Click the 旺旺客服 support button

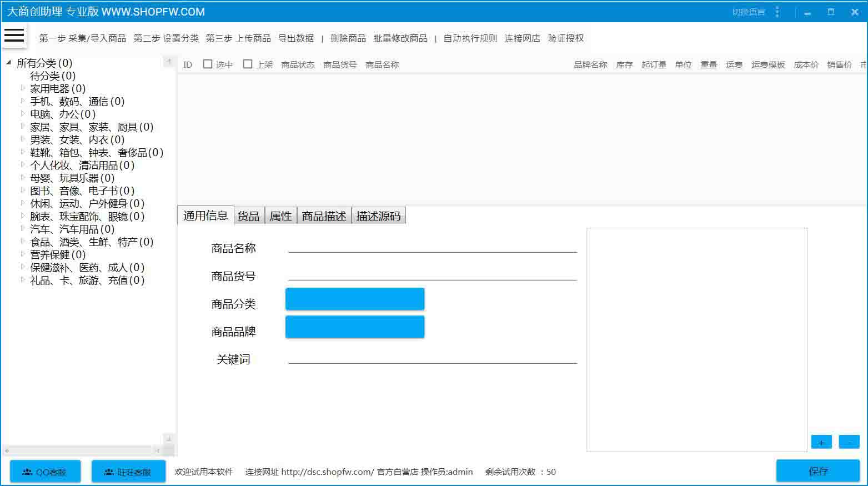click(128, 472)
